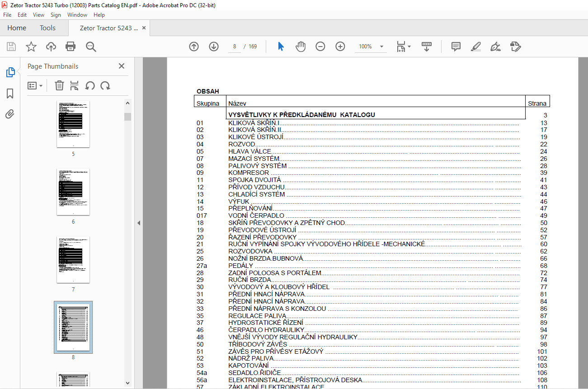Switch to the Tools tab

coord(47,28)
